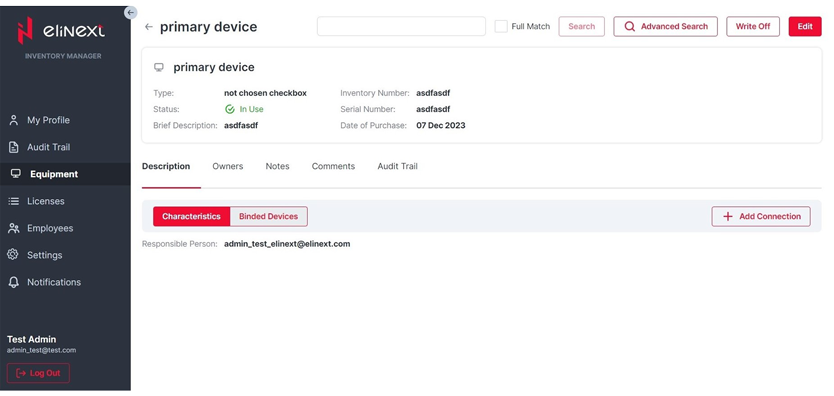The width and height of the screenshot is (834, 396).
Task: Click the back arrow beside primary device title
Action: 149,27
